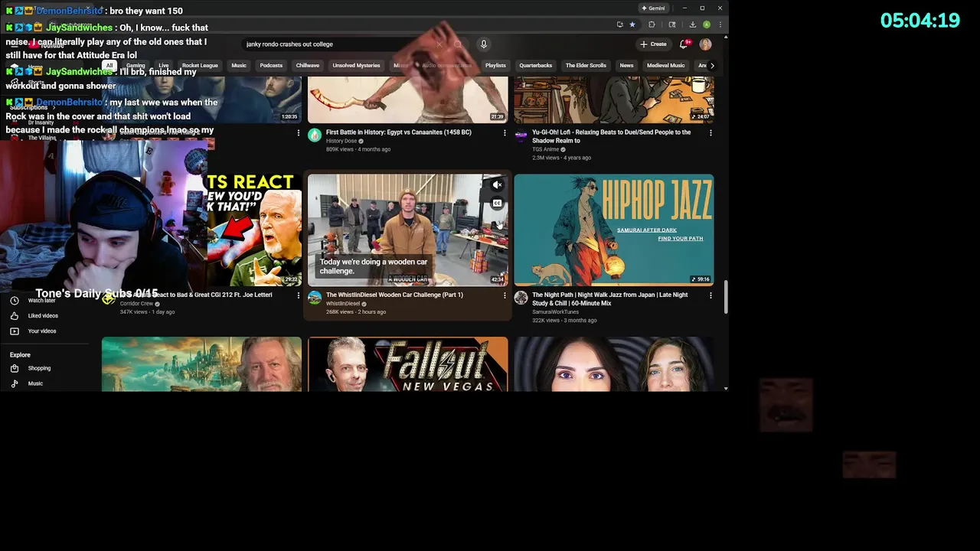Open the SamuraiWorkTunes channel avatar
980x551 pixels.
521,298
